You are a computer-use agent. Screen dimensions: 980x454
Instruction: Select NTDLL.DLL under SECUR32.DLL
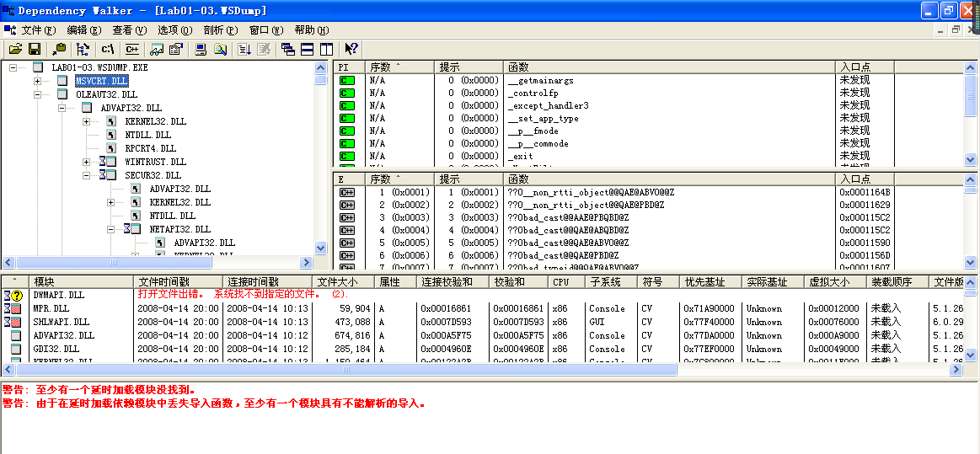173,216
